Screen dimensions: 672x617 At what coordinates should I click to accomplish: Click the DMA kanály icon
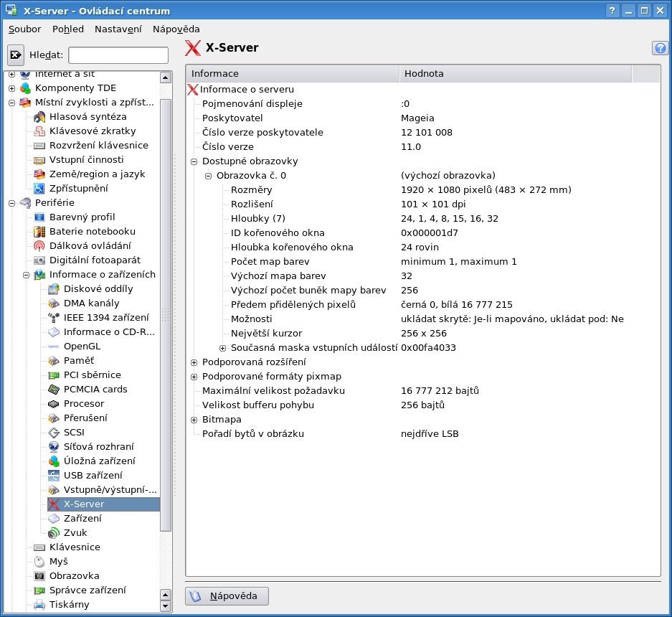[x=54, y=303]
